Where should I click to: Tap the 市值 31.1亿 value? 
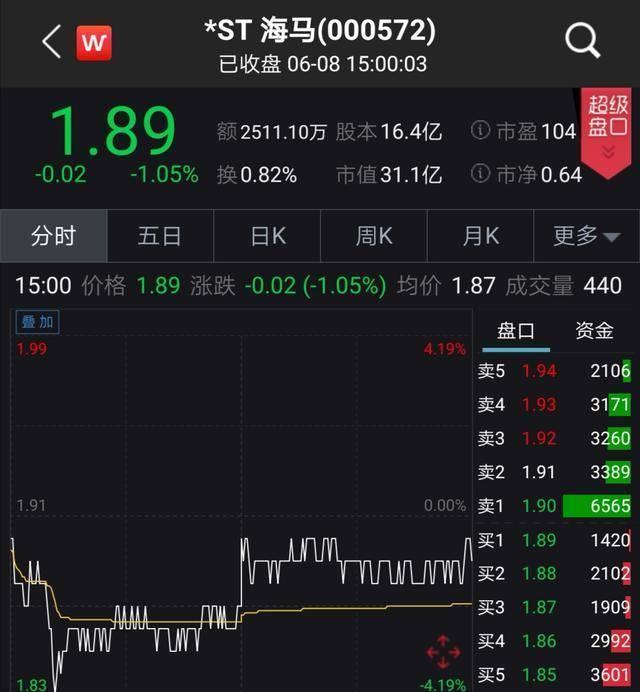coord(388,175)
